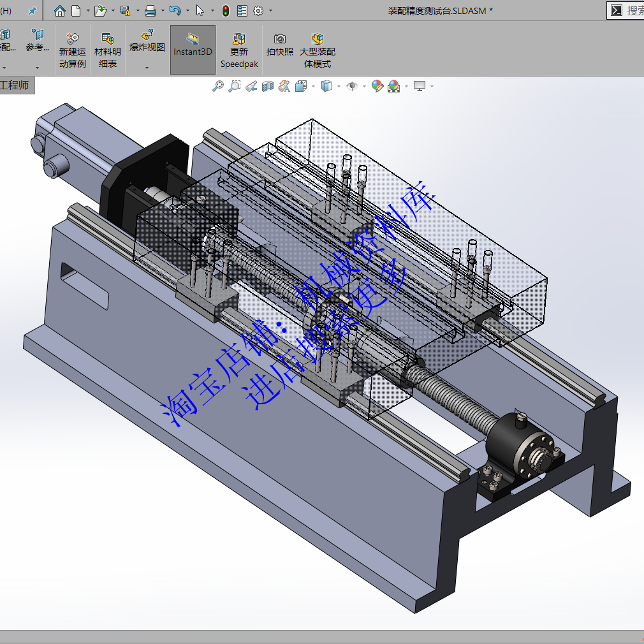Expand Save dropdown arrow

coord(138,11)
